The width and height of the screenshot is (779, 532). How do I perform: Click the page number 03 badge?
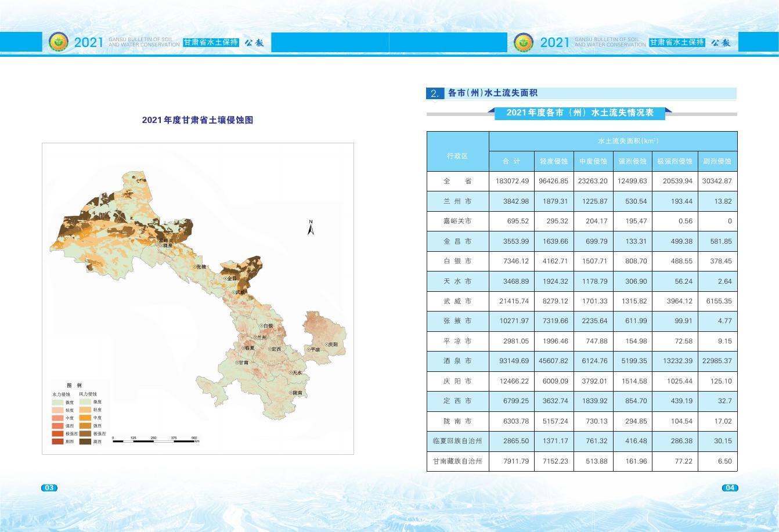49,488
